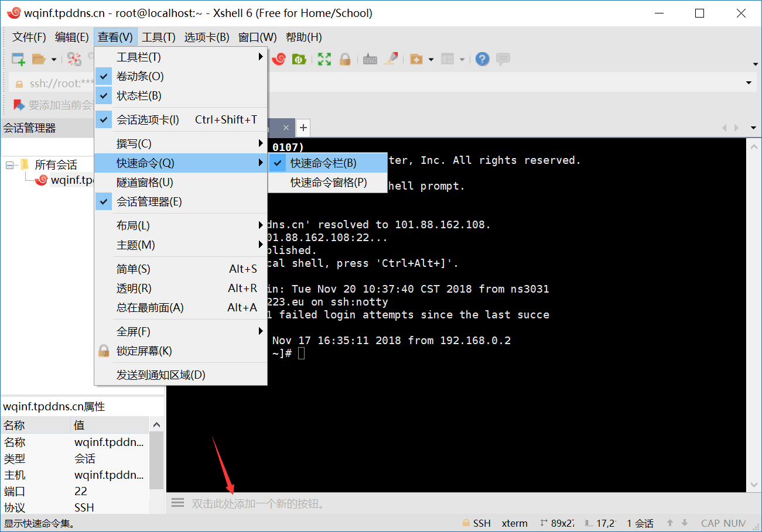Click the red Xshell swirl toolbar icon
The height and width of the screenshot is (532, 762).
[x=279, y=59]
